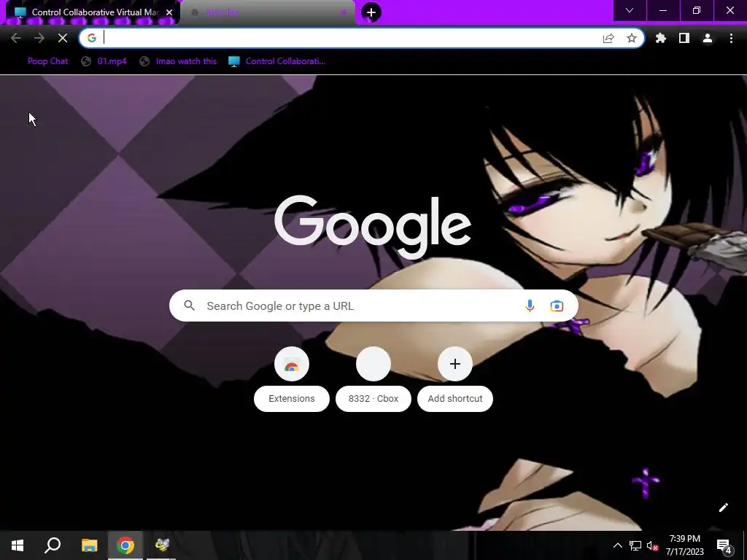Open the muted volume control
Image resolution: width=747 pixels, height=560 pixels.
tap(652, 545)
